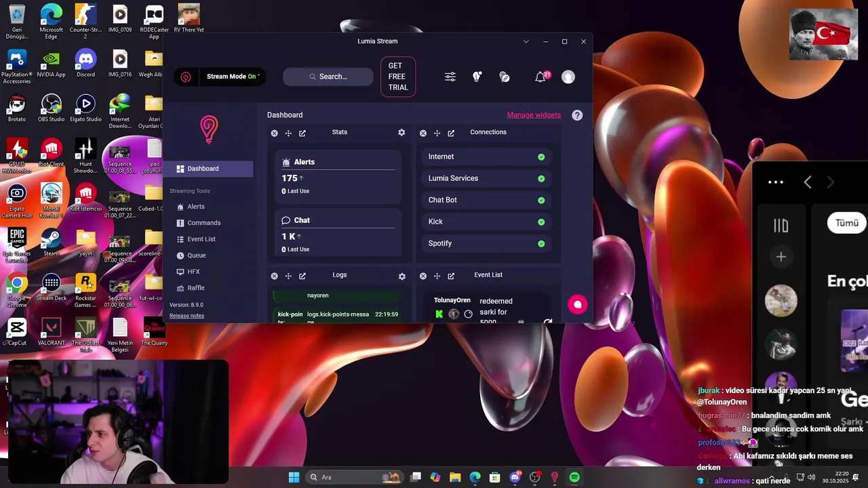Screen dimensions: 868x488
Task: Click the Lumia search field
Action: pos(328,77)
